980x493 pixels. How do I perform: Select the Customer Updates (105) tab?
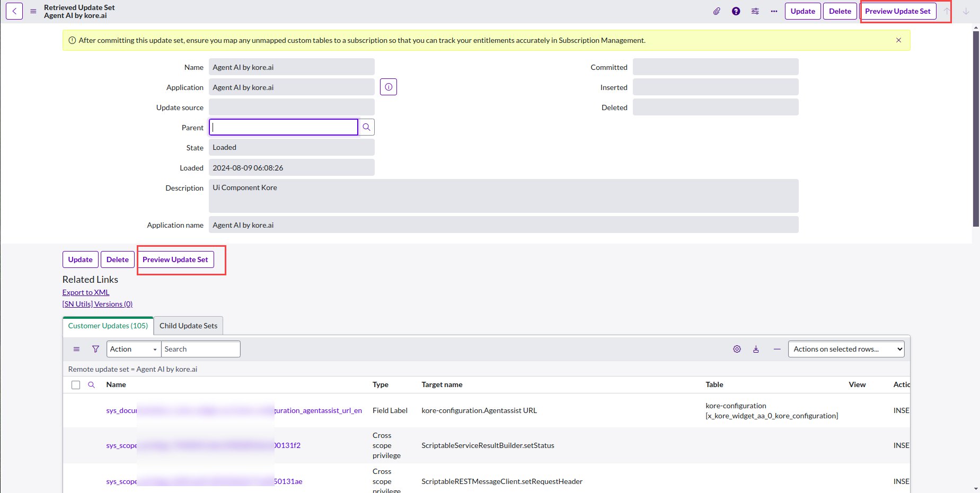point(108,326)
